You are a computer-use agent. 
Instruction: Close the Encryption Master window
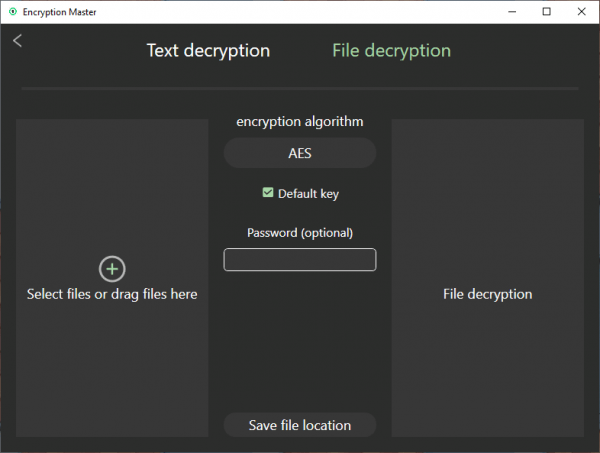pyautogui.click(x=582, y=12)
